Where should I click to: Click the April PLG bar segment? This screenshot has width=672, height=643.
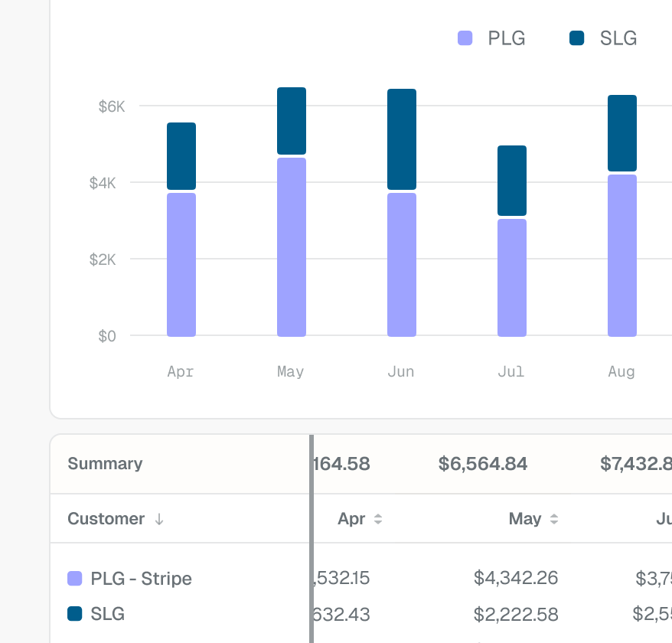pyautogui.click(x=181, y=265)
